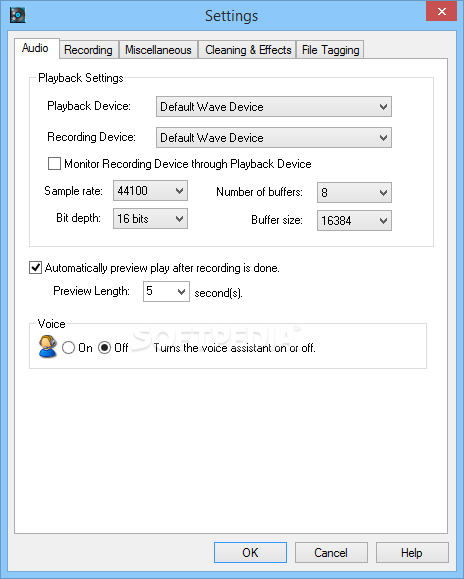This screenshot has width=464, height=579.
Task: Confirm settings with the OK button
Action: tap(250, 552)
